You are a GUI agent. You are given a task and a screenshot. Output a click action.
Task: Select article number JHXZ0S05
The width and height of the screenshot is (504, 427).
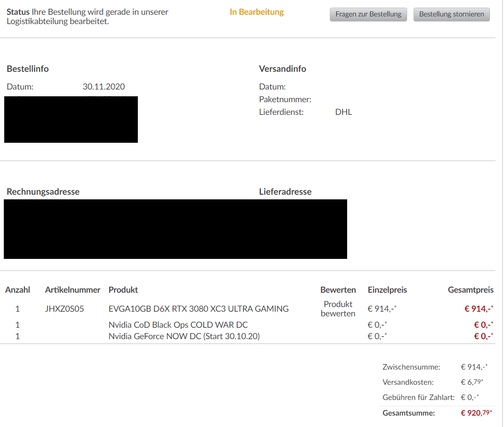65,309
